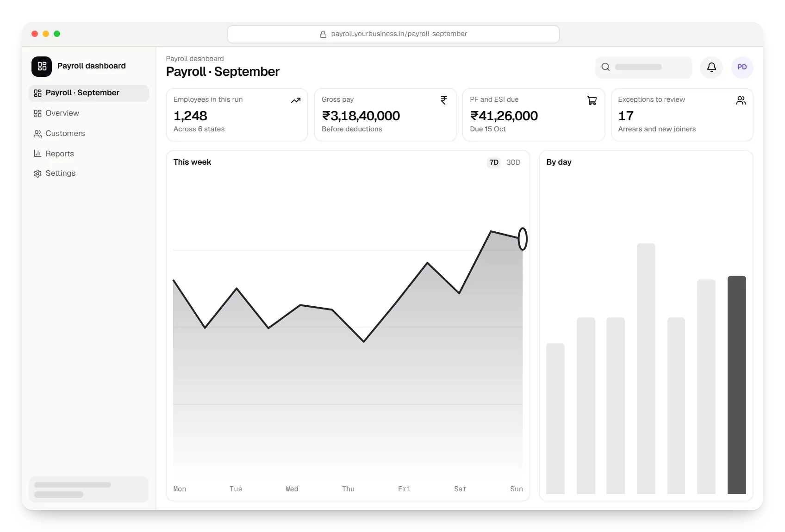This screenshot has height=532, width=785.
Task: Click the Due 15 Oct text
Action: tap(488, 129)
